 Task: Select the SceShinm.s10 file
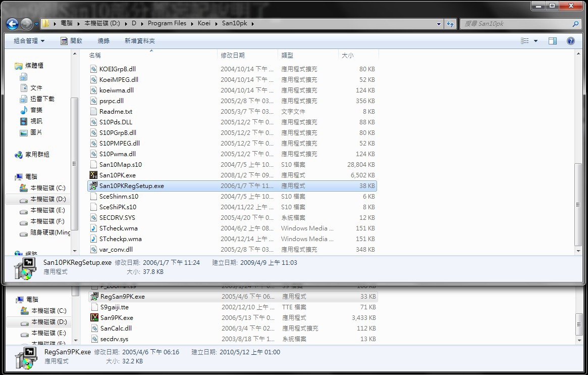(x=119, y=196)
